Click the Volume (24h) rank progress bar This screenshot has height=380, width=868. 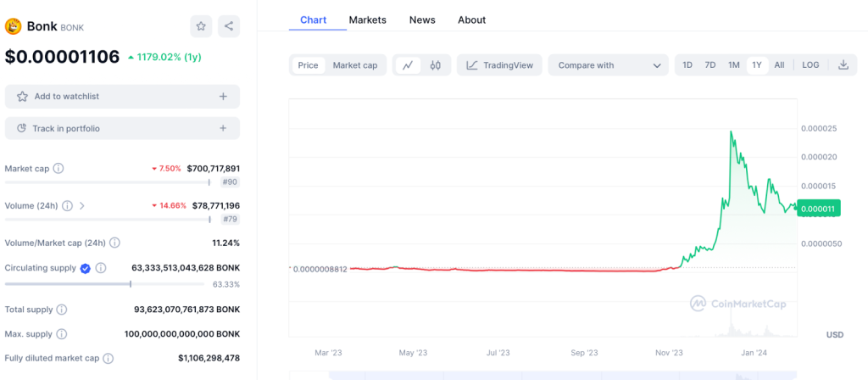(108, 220)
